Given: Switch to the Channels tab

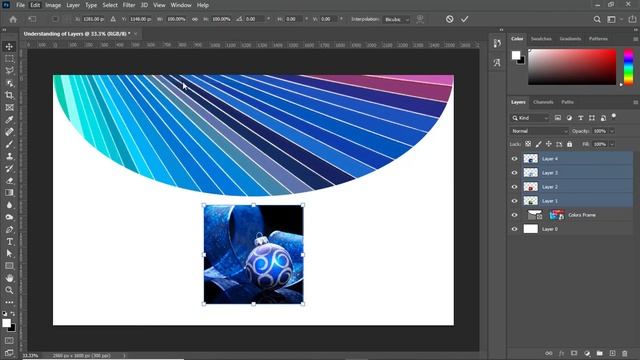Looking at the screenshot, I should tap(543, 102).
